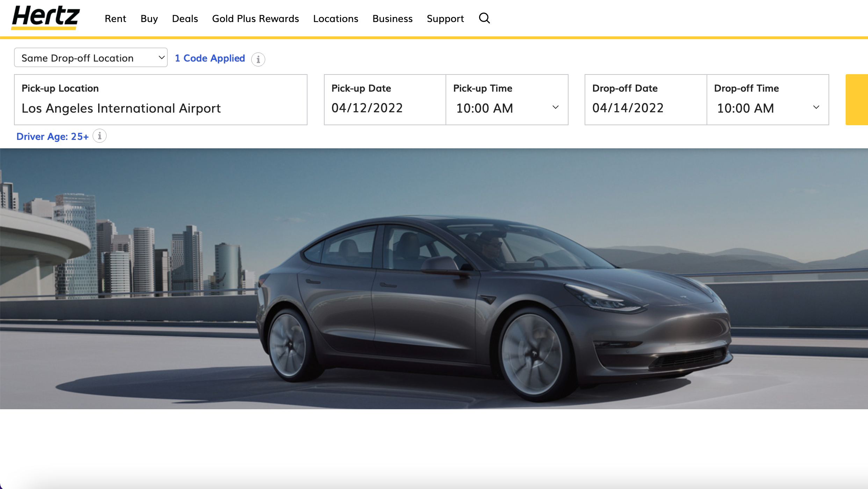Expand Same Drop-off Location dropdown
The width and height of the screenshot is (868, 489).
[91, 58]
